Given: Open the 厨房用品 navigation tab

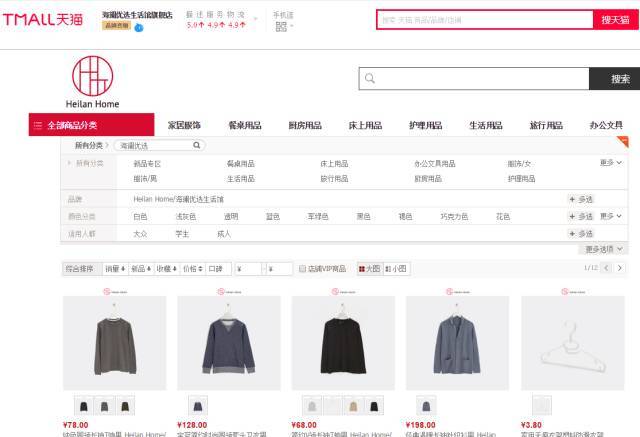Looking at the screenshot, I should (304, 125).
